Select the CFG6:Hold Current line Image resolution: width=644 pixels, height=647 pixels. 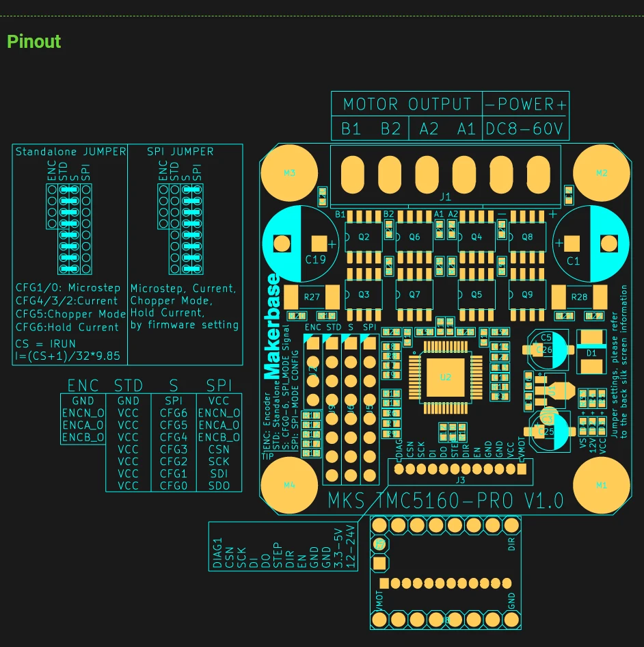click(x=67, y=327)
